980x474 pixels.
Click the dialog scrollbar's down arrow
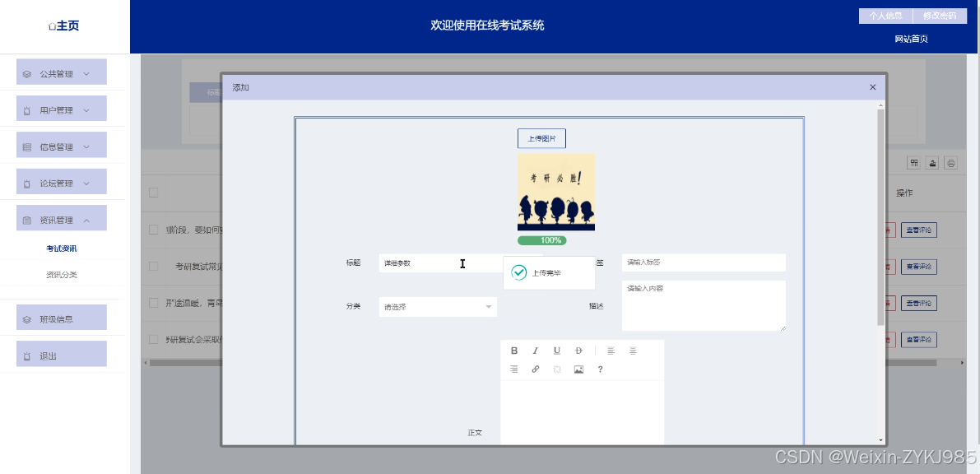[880, 440]
